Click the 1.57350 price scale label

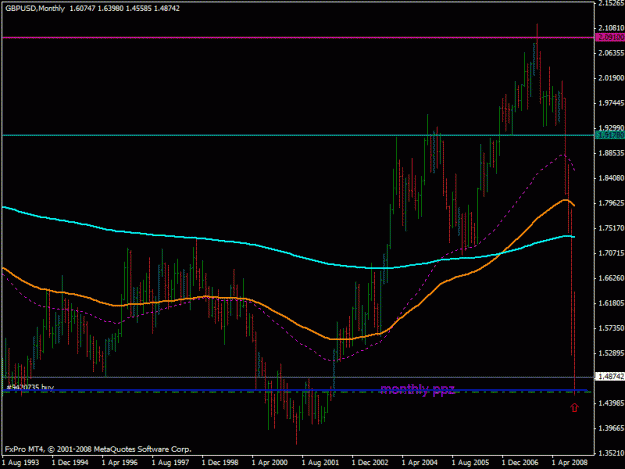(611, 328)
